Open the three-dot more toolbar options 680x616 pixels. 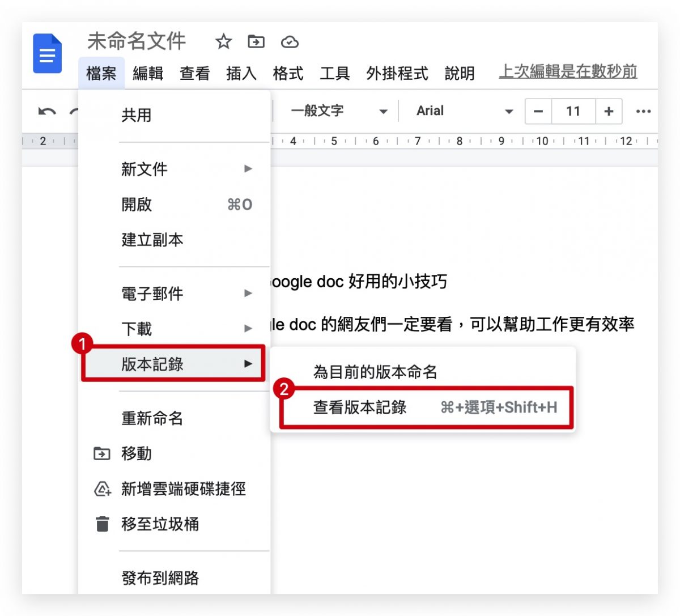coord(643,111)
